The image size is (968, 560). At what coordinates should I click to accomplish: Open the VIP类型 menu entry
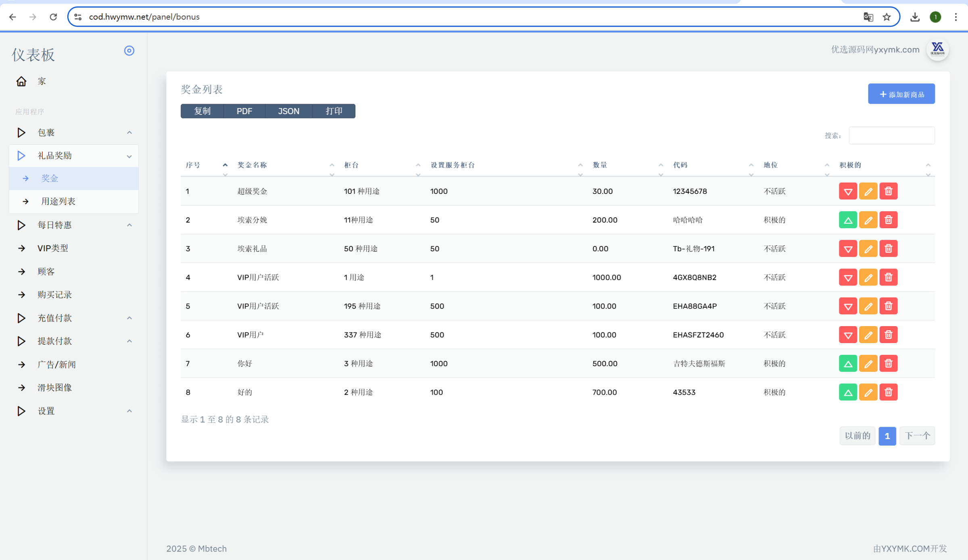pyautogui.click(x=53, y=248)
